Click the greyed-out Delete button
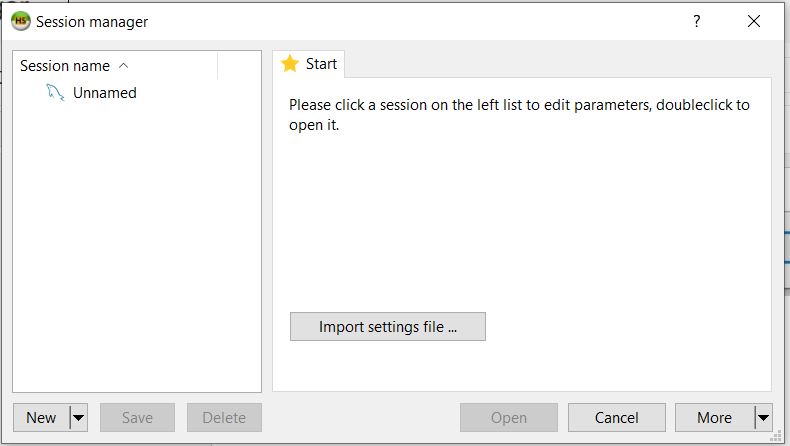 pyautogui.click(x=224, y=418)
